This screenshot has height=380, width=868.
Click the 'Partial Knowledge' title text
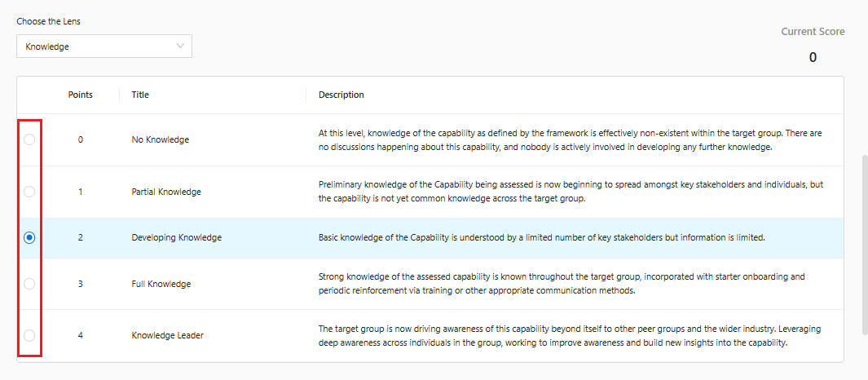click(x=166, y=192)
